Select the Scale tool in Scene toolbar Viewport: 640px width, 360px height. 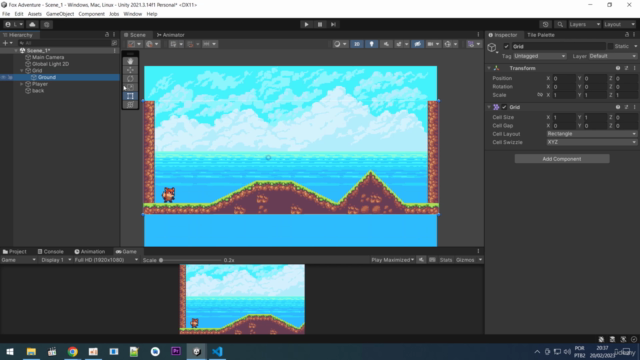130,87
